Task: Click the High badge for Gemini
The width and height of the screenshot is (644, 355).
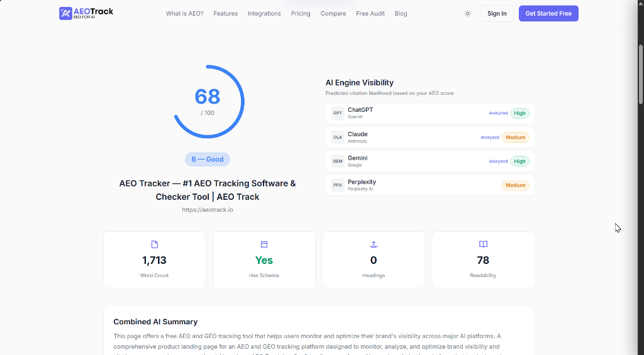Action: 519,161
